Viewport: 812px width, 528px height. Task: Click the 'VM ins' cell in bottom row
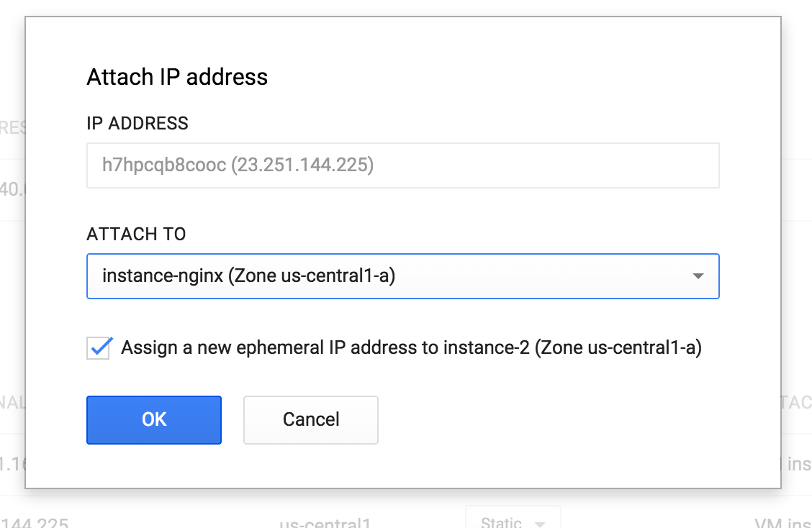coord(783,523)
